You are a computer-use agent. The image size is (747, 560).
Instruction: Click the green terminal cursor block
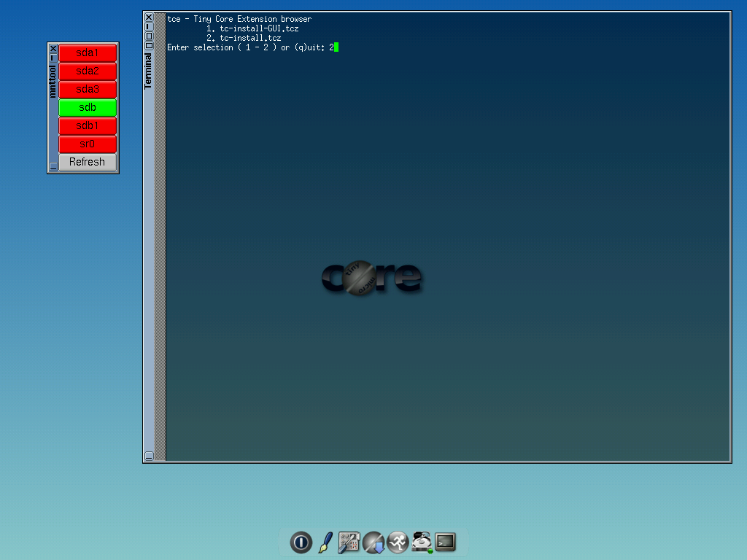pyautogui.click(x=336, y=47)
